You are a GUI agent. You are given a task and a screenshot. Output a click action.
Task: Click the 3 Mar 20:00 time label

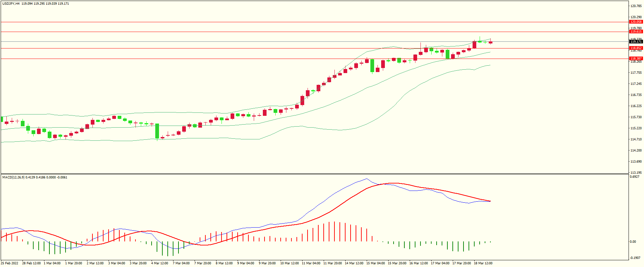click(138, 263)
